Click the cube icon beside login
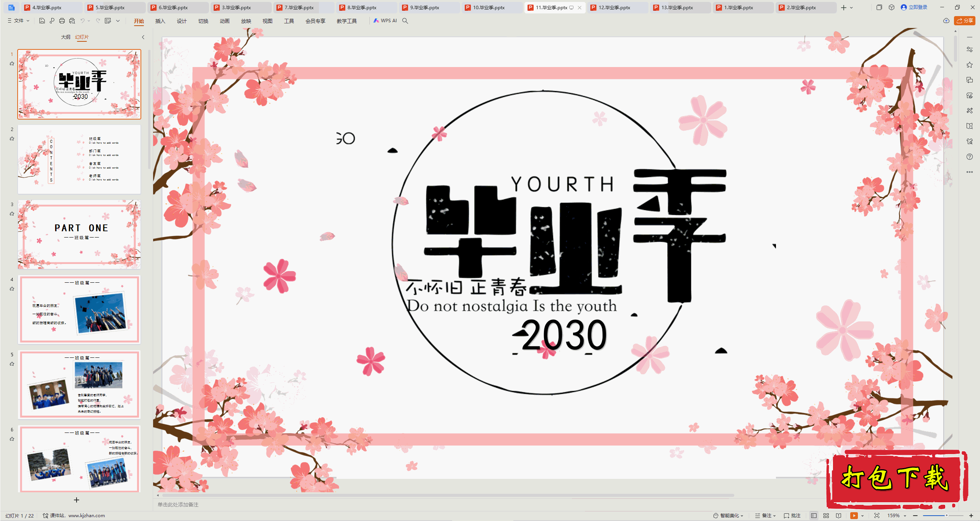The image size is (980, 521). pyautogui.click(x=892, y=7)
